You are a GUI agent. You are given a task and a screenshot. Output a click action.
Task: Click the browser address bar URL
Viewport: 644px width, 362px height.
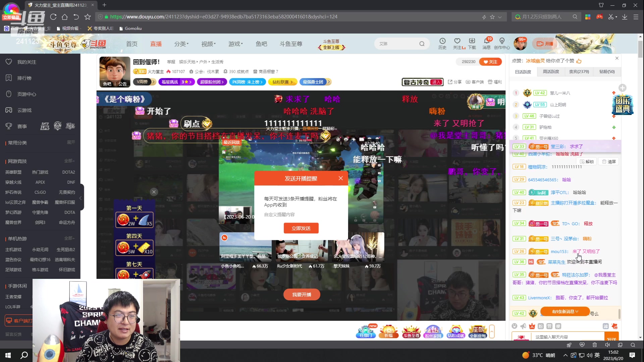pos(224,17)
